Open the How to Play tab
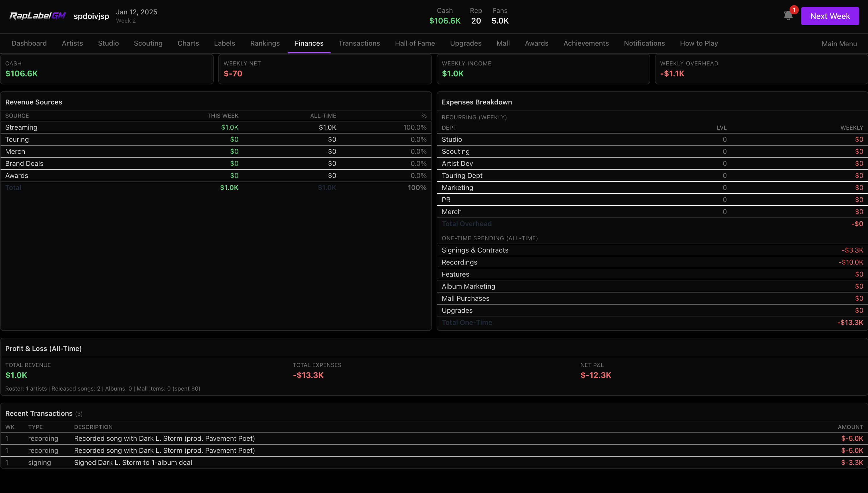 pos(699,43)
